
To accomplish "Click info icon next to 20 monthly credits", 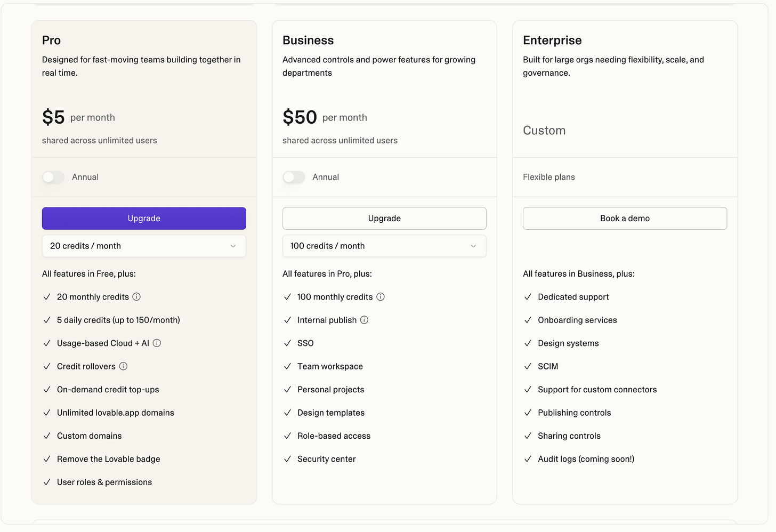I will pos(136,297).
